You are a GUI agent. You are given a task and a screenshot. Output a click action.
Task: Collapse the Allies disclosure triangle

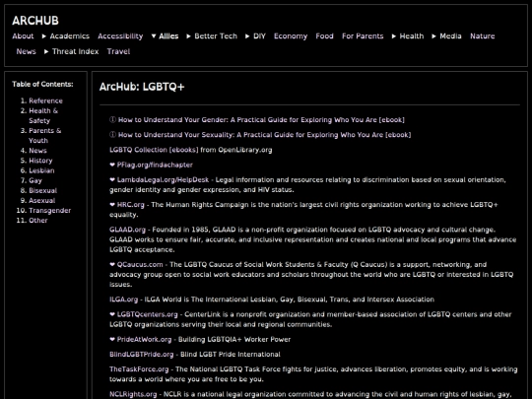click(x=154, y=36)
